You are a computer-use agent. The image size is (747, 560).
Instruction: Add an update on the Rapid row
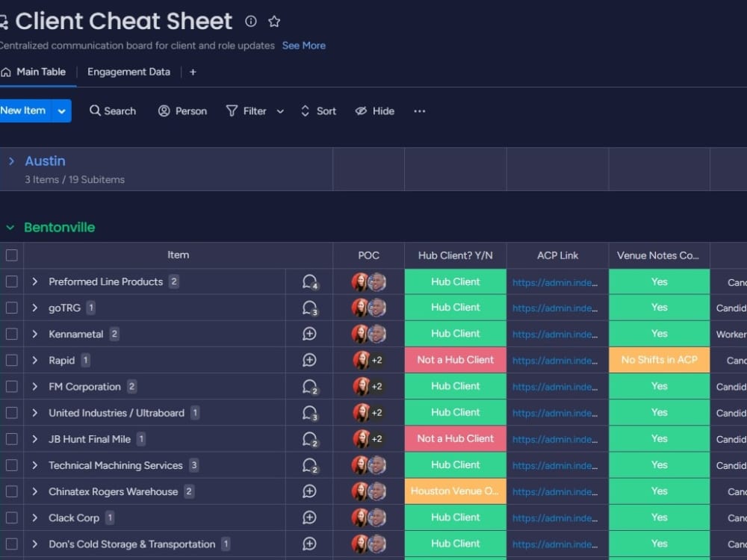(310, 360)
